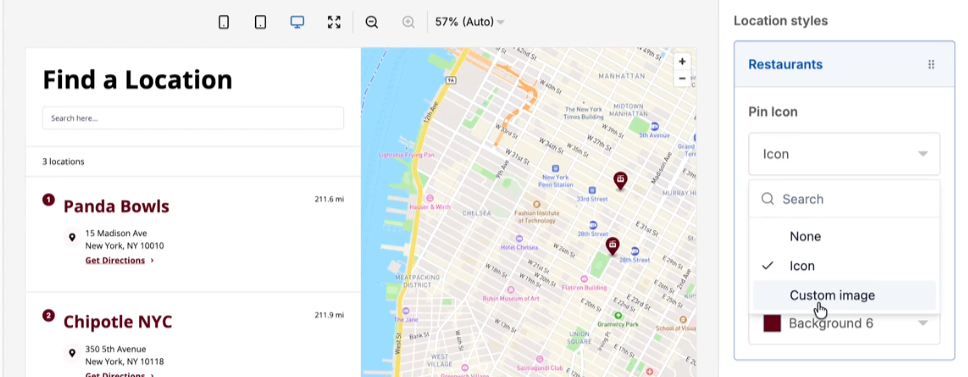The width and height of the screenshot is (968, 377).
Task: Select None from the pin icon options
Action: 844,236
